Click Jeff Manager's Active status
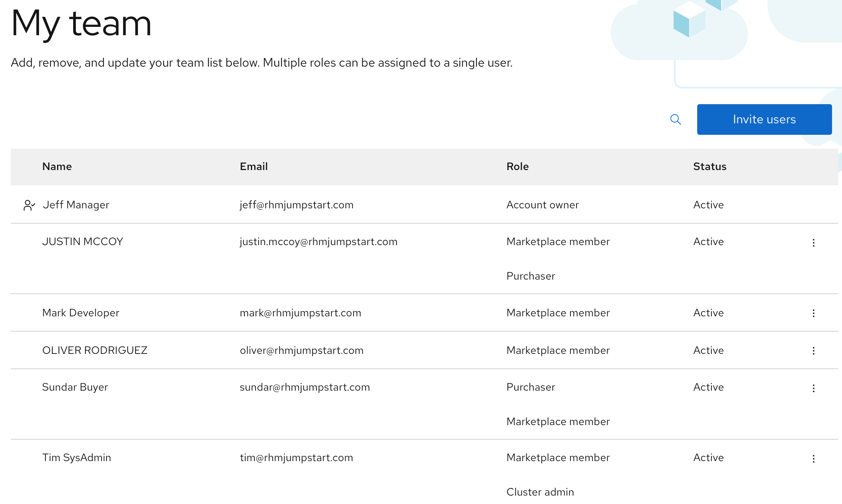This screenshot has height=504, width=842. [x=708, y=205]
